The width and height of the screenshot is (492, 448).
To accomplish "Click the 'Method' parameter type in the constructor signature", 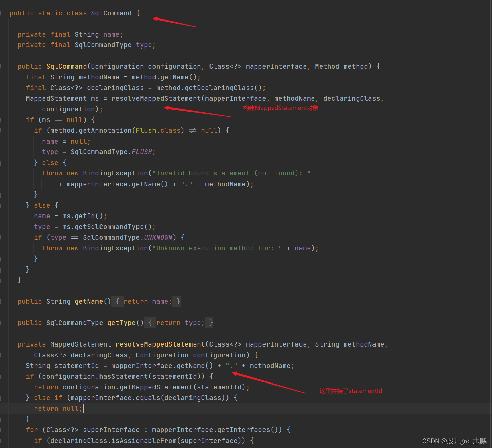I will (327, 66).
